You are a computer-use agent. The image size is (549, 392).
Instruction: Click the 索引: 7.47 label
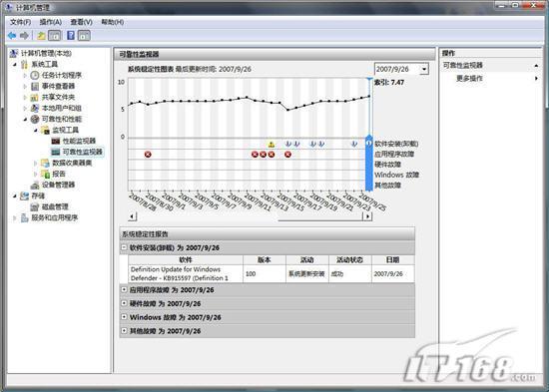coord(389,83)
